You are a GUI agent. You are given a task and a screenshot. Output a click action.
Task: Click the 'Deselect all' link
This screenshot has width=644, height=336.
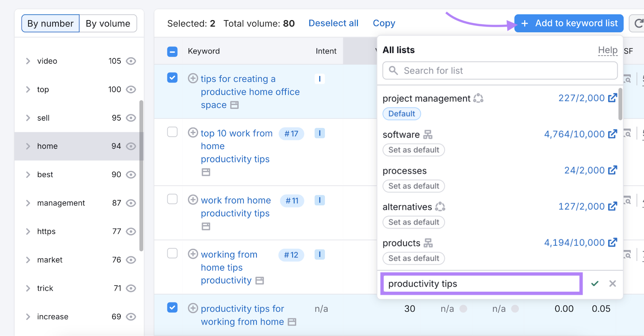[x=333, y=23]
